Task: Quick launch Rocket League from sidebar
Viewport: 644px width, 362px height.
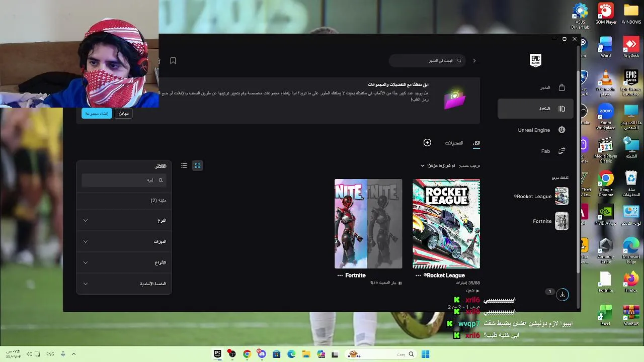Action: tap(535, 196)
